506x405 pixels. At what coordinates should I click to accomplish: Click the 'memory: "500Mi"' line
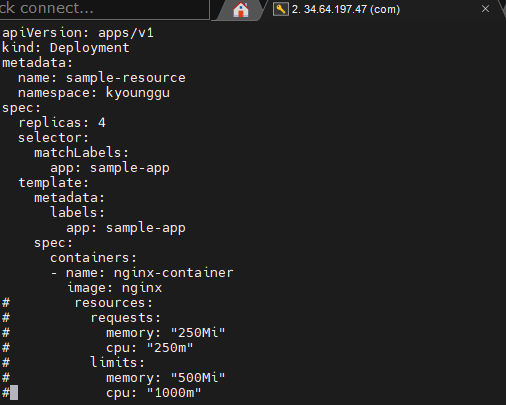(166, 378)
